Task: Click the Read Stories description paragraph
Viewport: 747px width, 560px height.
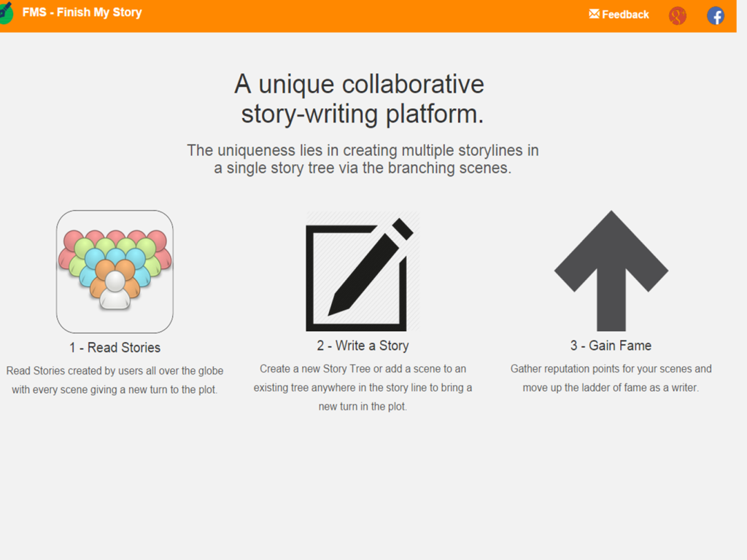Action: tap(115, 379)
